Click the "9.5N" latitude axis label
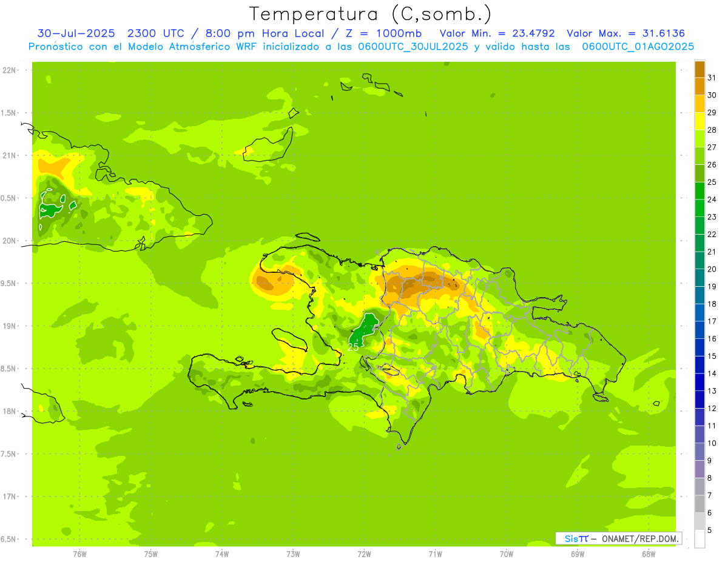728x562 pixels. click(x=9, y=283)
